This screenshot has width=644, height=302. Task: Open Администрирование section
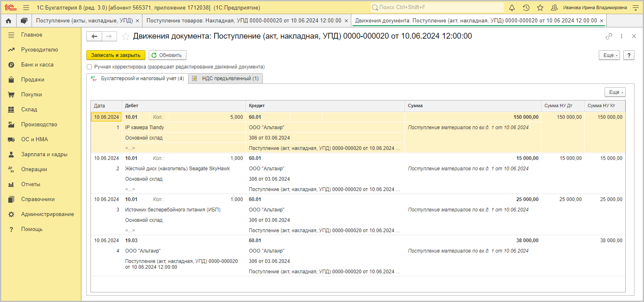coord(47,214)
